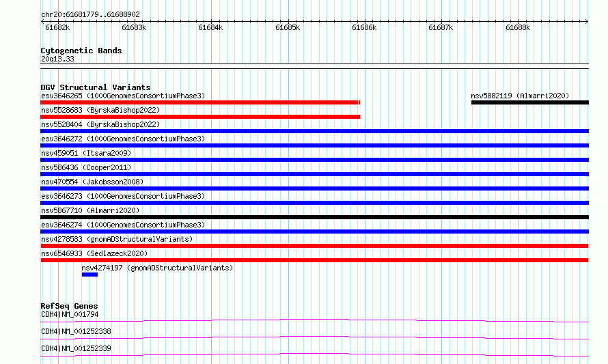This screenshot has height=364, width=608.
Task: Open nsv4274197 (gnomADStructuralVariants) label
Action: tap(157, 268)
